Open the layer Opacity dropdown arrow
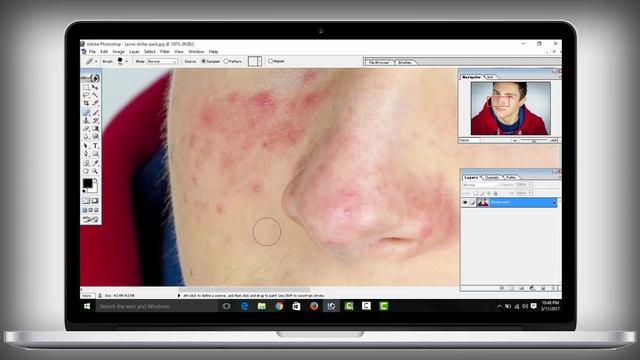Screen dimensions: 640x360 [530, 184]
